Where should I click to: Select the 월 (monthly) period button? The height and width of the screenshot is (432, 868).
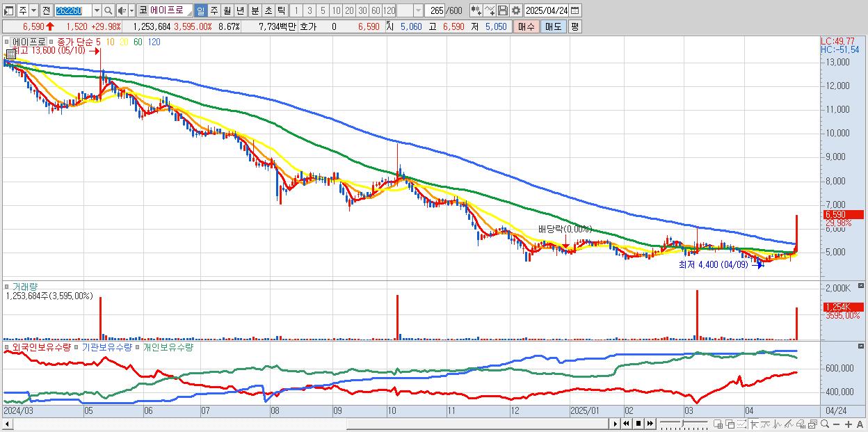(x=227, y=10)
